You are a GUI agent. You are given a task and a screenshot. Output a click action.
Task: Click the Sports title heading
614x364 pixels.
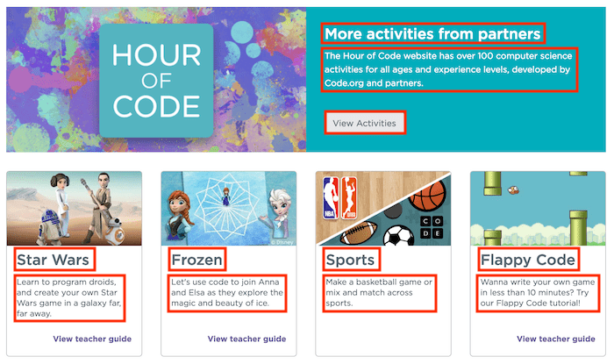pos(350,260)
